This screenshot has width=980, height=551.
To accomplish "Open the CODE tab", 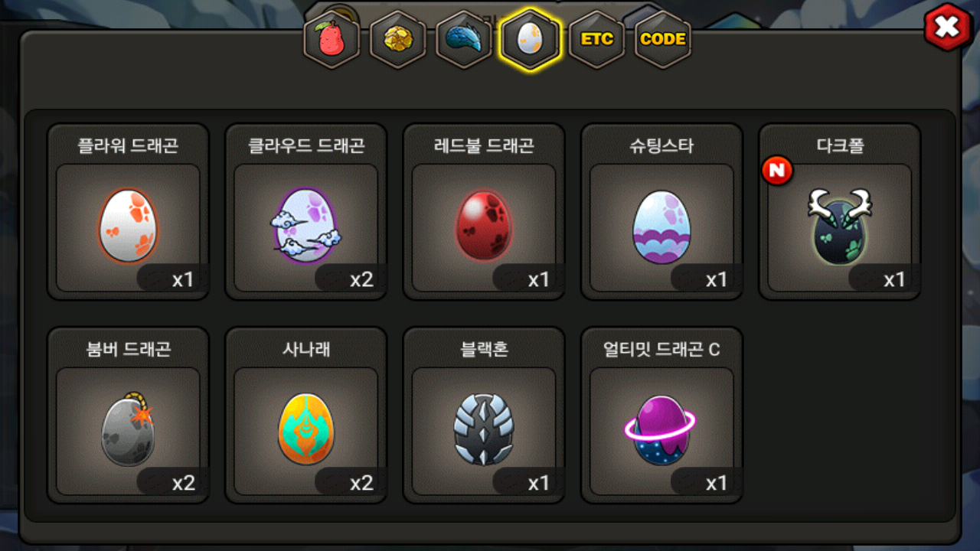I will [x=663, y=40].
